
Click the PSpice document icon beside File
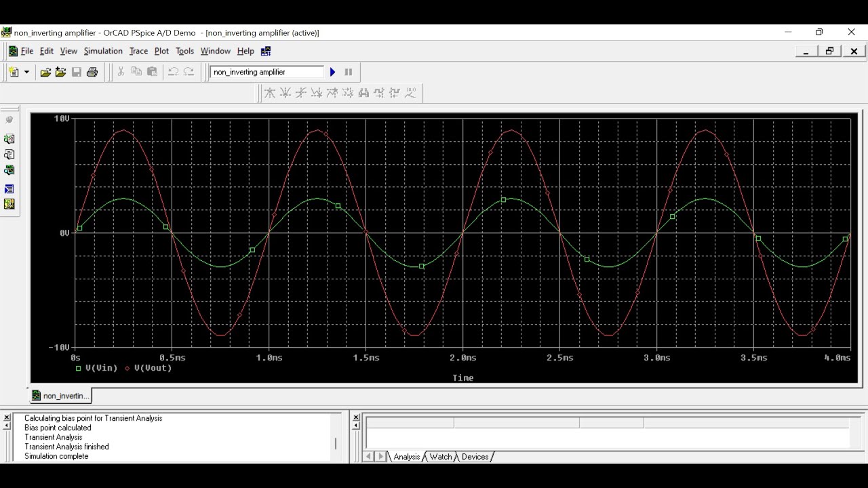[13, 51]
